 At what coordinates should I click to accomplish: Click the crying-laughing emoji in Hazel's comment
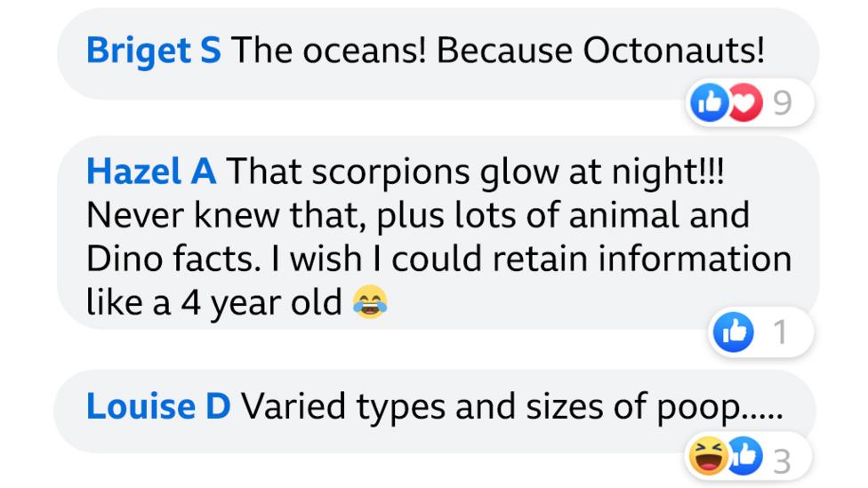369,302
